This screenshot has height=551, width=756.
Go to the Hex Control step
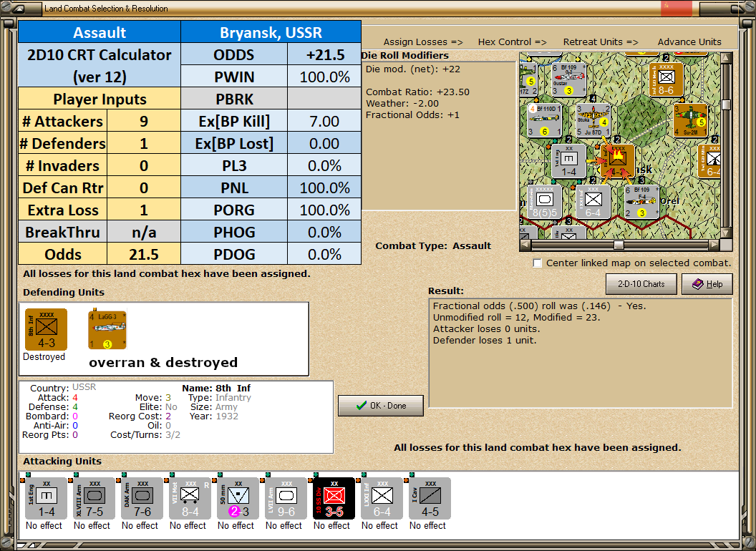tap(512, 42)
